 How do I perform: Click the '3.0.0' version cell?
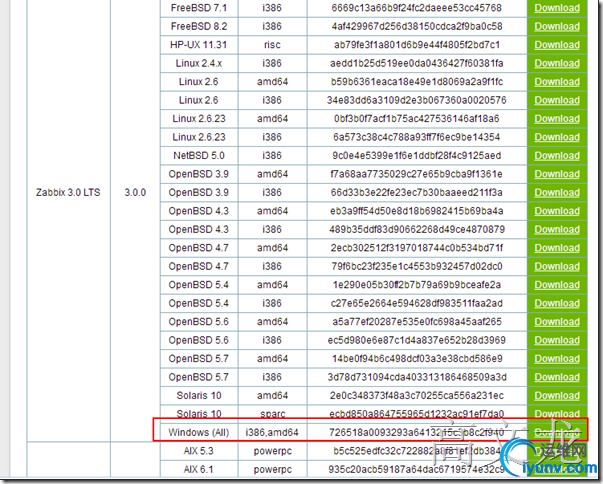(x=135, y=193)
